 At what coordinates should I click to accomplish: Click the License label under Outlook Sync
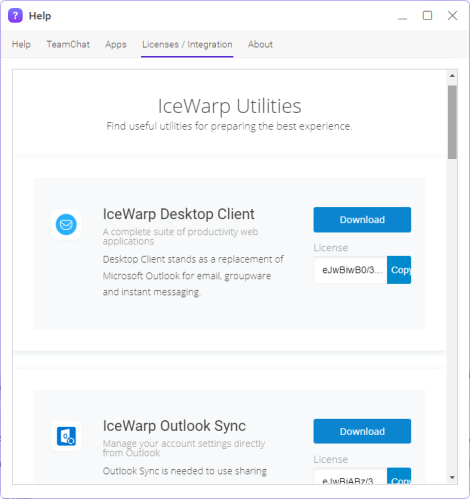pyautogui.click(x=331, y=459)
